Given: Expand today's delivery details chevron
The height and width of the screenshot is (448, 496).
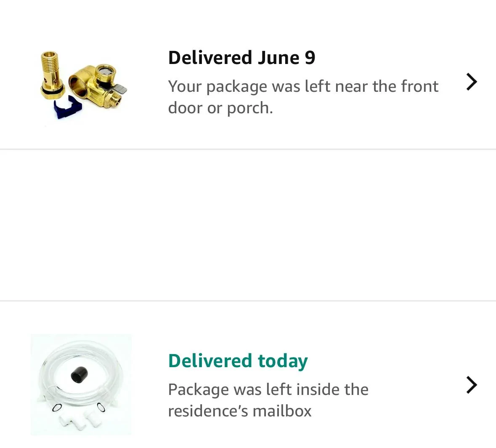Looking at the screenshot, I should click(472, 385).
